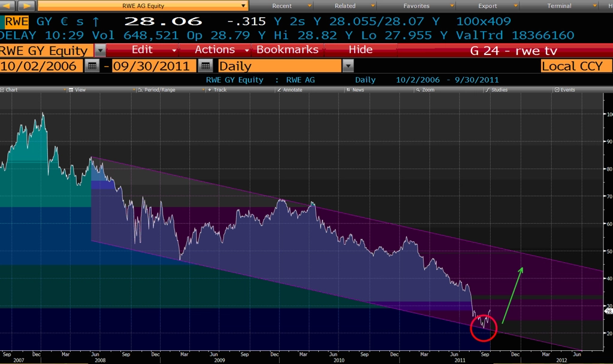Click the chart subtitle 'RWE GY Equity : RWE AG'
The image size is (613, 364).
(x=261, y=80)
